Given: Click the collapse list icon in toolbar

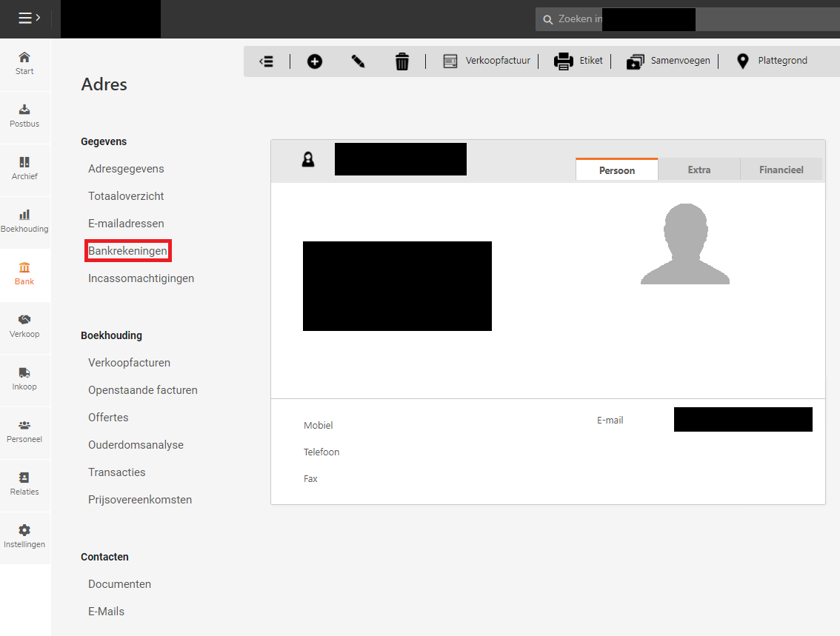Looking at the screenshot, I should 267,61.
